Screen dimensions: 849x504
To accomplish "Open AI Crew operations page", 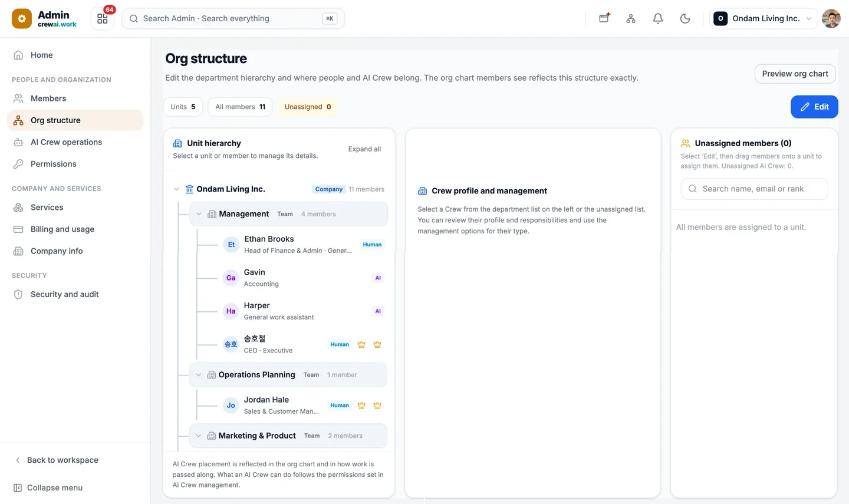I will (75, 142).
